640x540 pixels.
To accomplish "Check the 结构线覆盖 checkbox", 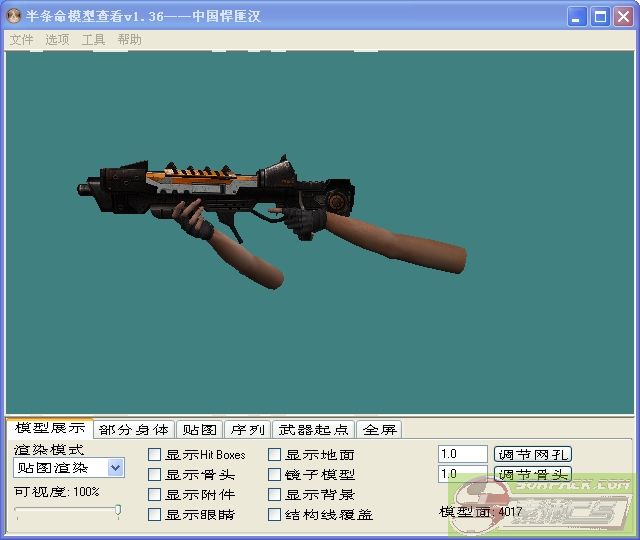I will [x=275, y=515].
